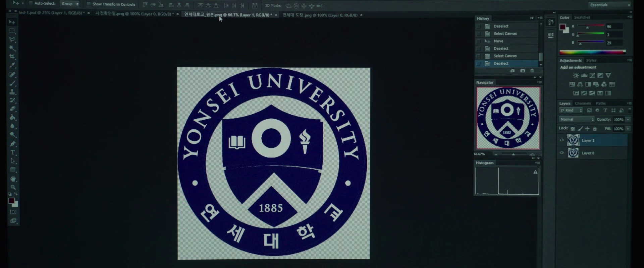Click the foreground color swatch in toolbar
Viewport: 644px width, 268px height.
point(11,201)
